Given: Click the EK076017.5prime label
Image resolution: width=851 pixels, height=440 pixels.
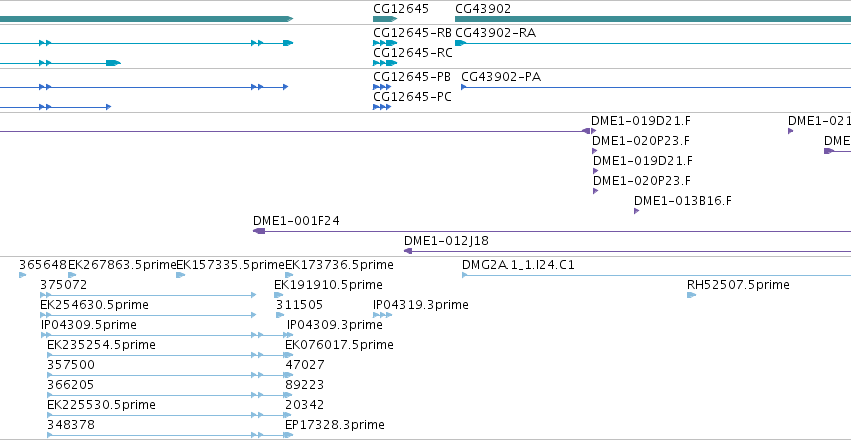Looking at the screenshot, I should (x=339, y=345).
